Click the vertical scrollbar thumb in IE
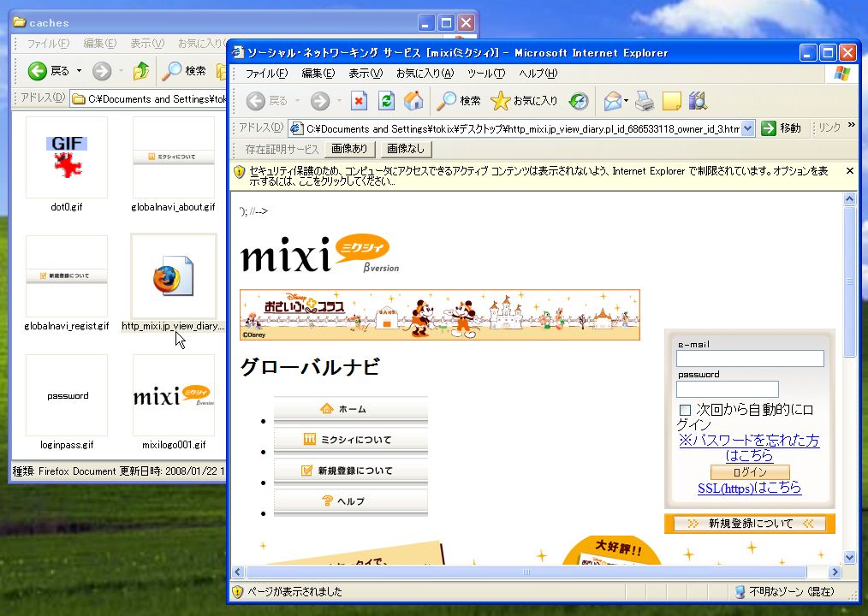 (x=850, y=281)
